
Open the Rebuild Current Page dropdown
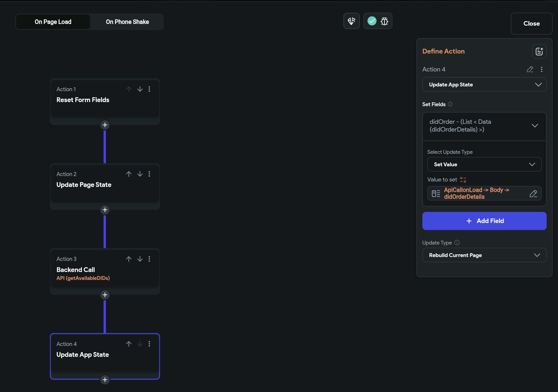point(484,255)
